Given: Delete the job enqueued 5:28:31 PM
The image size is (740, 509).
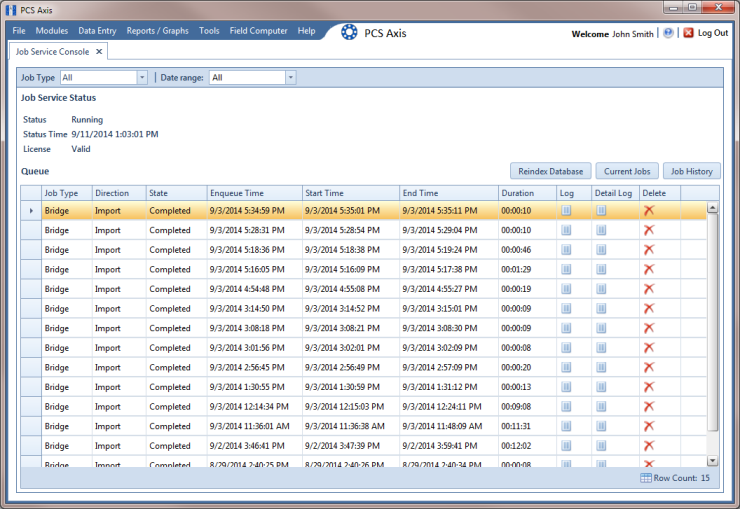Looking at the screenshot, I should coord(649,230).
